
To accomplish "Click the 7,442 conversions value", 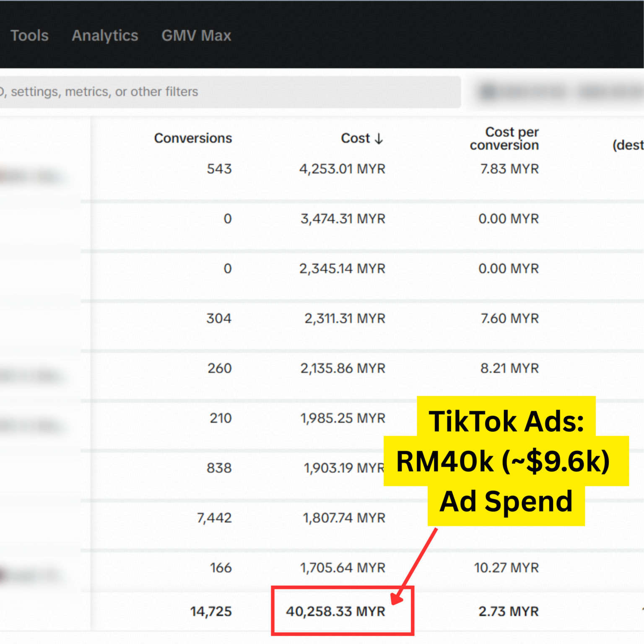I will (x=214, y=518).
